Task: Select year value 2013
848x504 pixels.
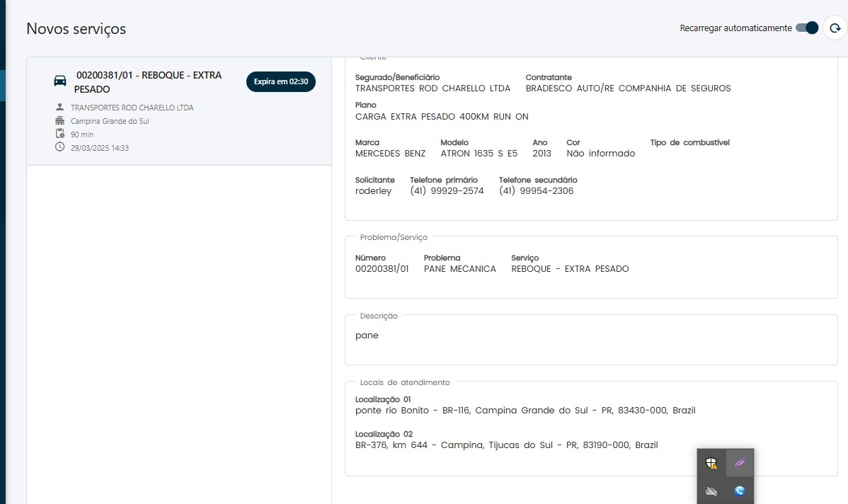Action: click(542, 154)
